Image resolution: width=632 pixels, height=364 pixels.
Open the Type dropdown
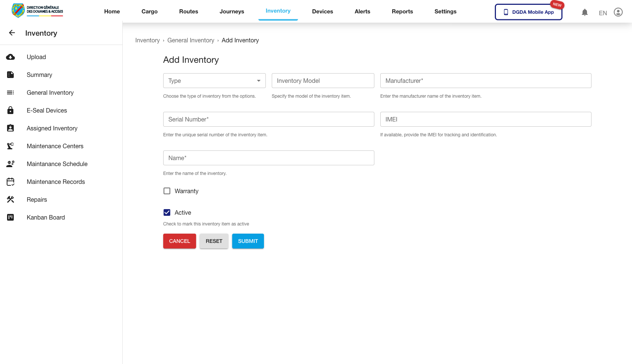point(214,81)
